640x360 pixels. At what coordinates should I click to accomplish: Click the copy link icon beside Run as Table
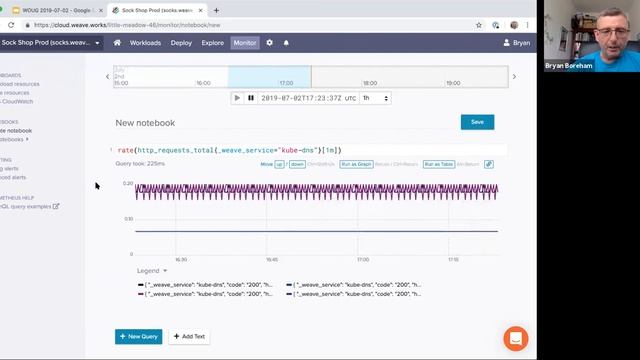(x=489, y=164)
